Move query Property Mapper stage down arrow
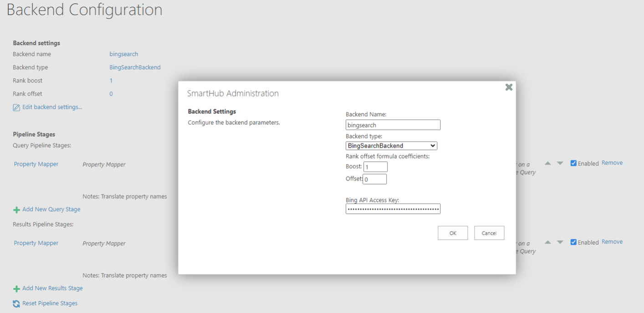This screenshot has height=313, width=644. [x=560, y=163]
